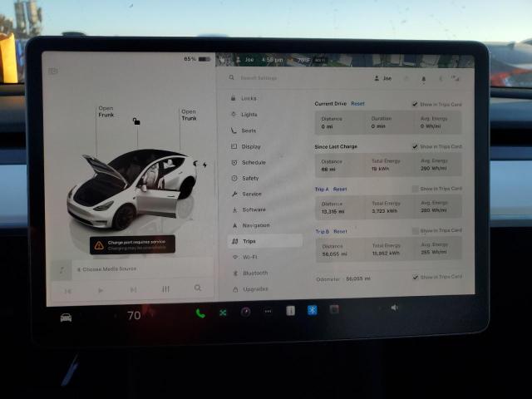
Task: Tap the charge port lightning icon
Action: 204,165
